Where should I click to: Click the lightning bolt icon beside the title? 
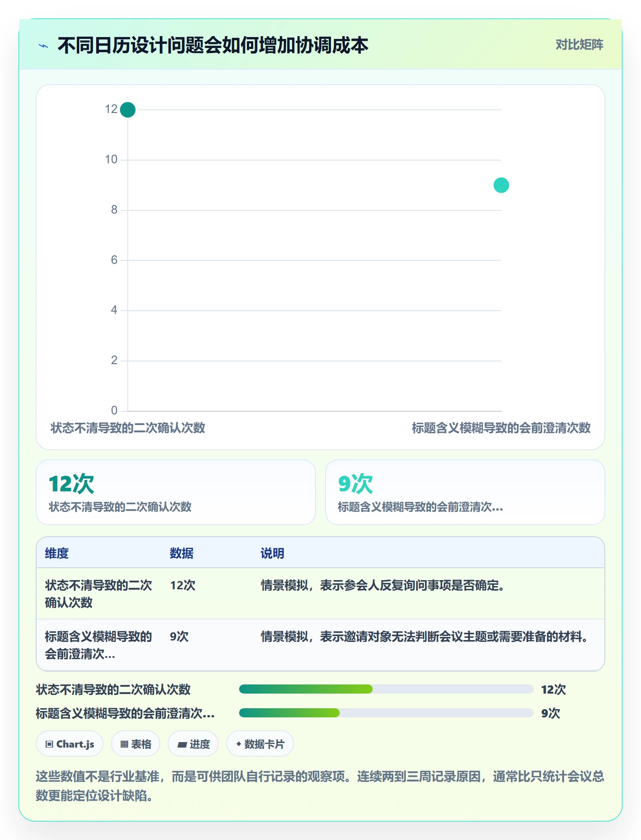[x=43, y=46]
